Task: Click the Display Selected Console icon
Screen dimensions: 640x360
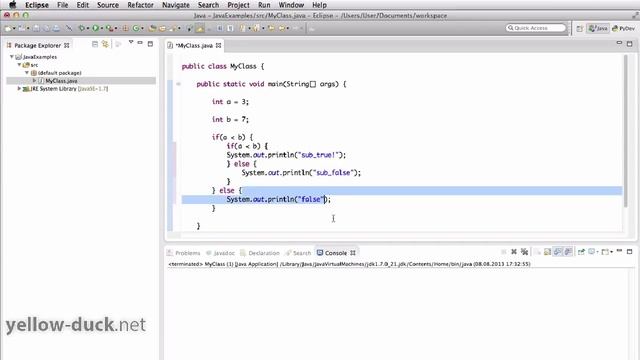Action: pos(593,252)
